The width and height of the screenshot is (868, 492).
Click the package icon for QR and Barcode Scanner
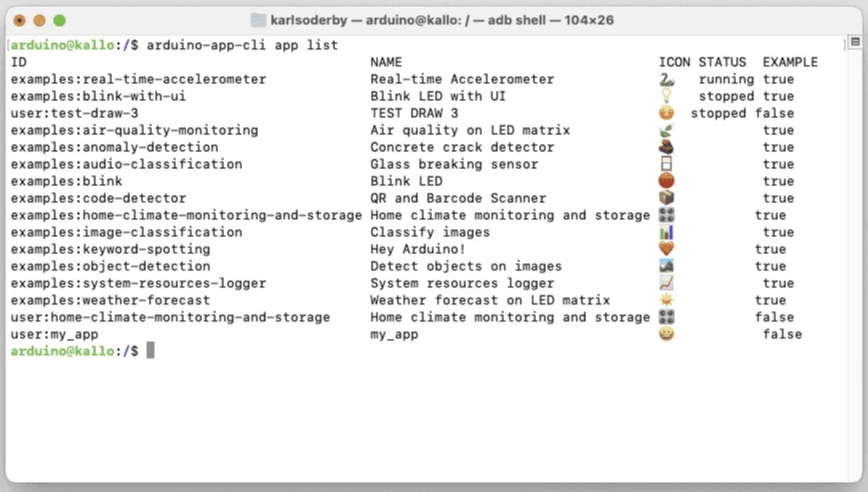pos(666,198)
